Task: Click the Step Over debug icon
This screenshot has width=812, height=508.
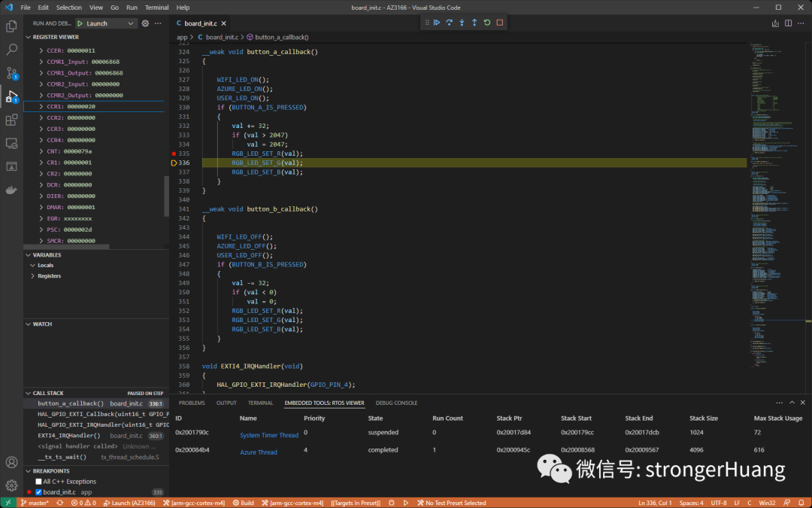Action: (449, 23)
